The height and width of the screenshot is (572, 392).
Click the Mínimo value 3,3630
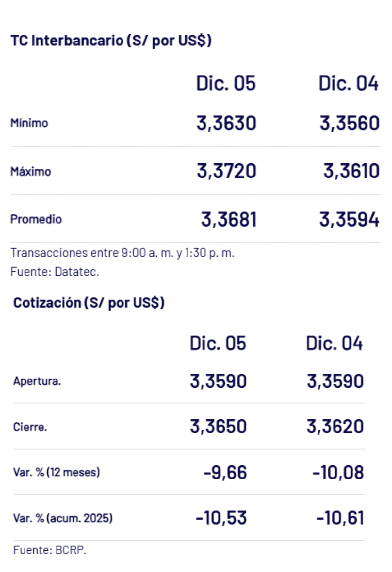point(226,123)
